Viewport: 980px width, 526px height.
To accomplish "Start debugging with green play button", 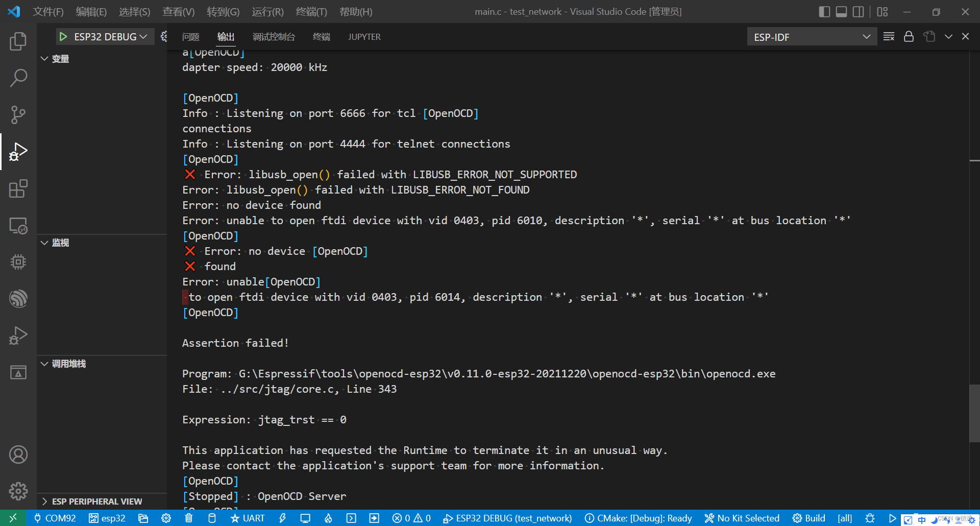I will (63, 37).
